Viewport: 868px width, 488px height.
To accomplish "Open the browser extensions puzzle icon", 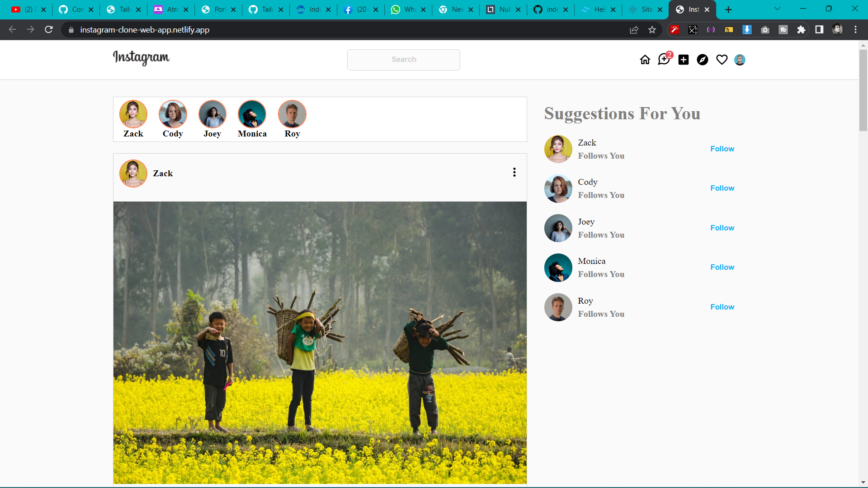I will [801, 30].
